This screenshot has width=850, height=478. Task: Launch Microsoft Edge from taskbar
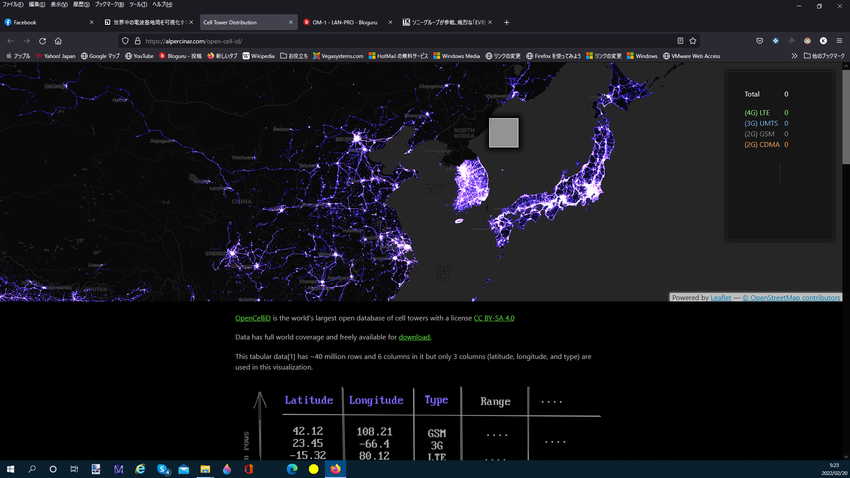coord(292,469)
